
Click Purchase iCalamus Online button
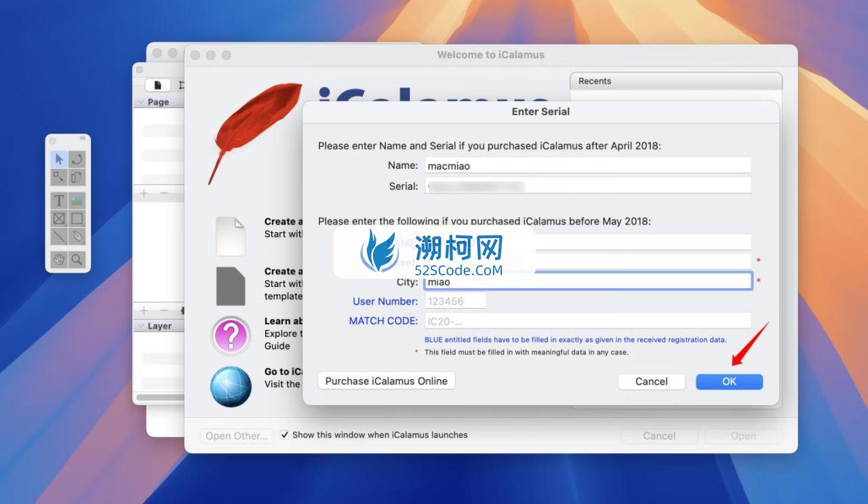[387, 381]
